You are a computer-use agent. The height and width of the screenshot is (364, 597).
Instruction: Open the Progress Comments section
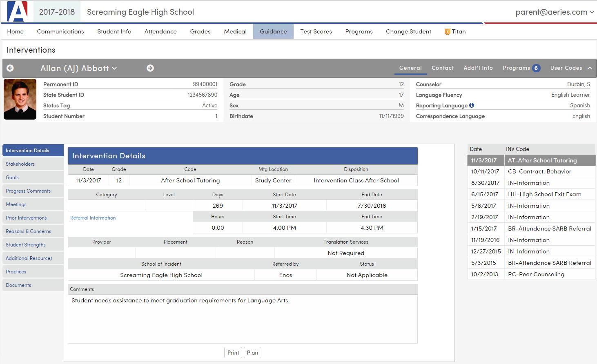click(33, 191)
